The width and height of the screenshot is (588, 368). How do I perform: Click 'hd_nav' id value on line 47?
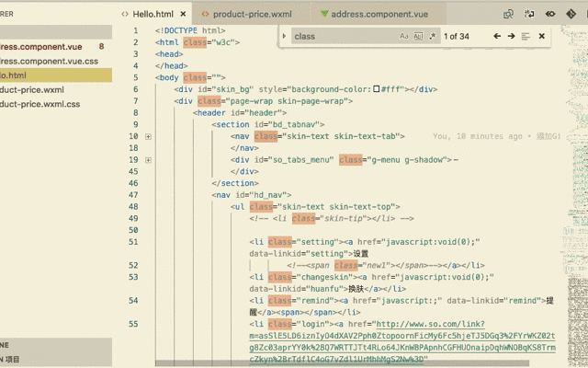coord(270,195)
